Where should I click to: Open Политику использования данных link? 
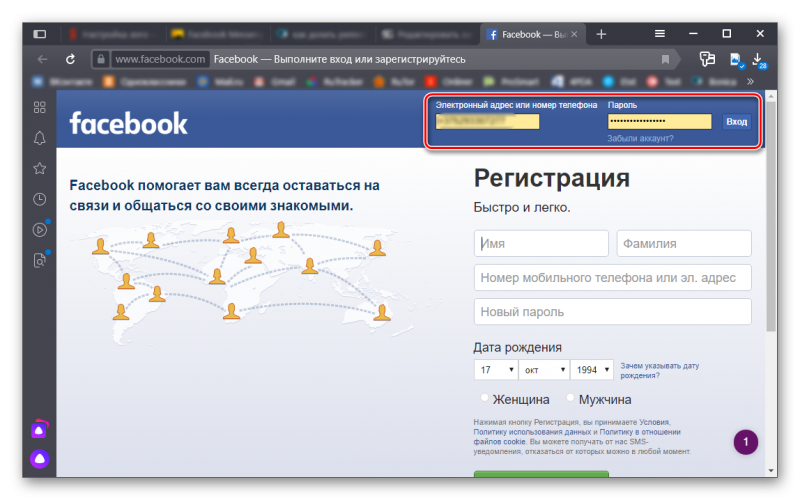coord(533,432)
